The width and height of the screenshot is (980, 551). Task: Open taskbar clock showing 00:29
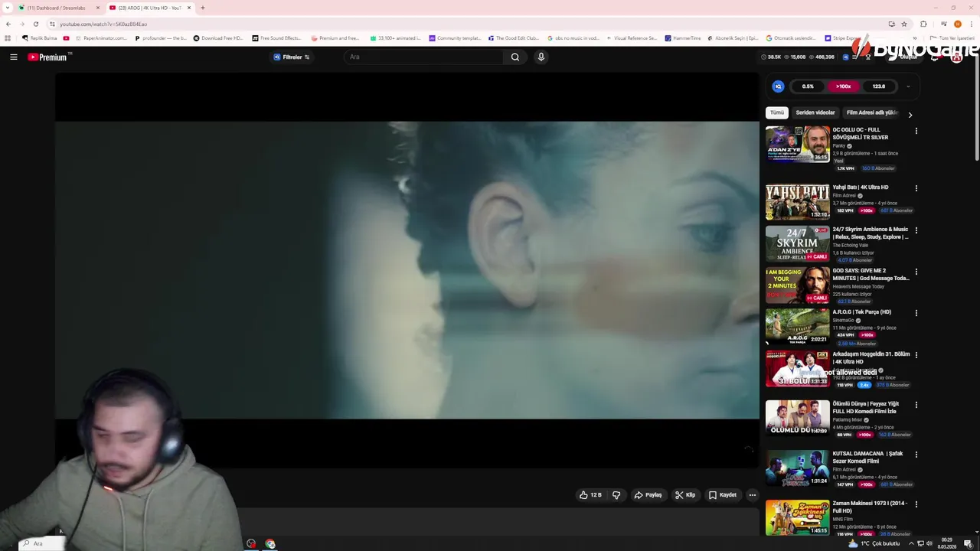(947, 543)
